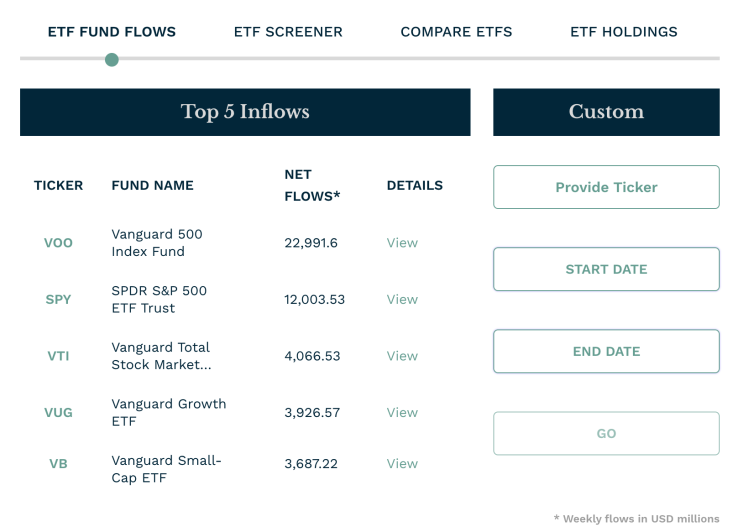
Task: Switch to the ETF Fund Flows tab
Action: coord(111,32)
